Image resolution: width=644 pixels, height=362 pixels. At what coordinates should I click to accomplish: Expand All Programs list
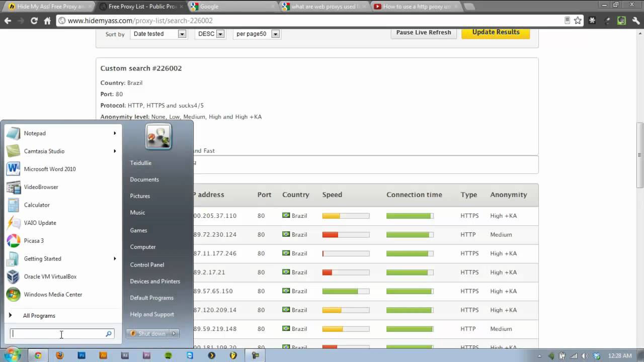pos(39,316)
